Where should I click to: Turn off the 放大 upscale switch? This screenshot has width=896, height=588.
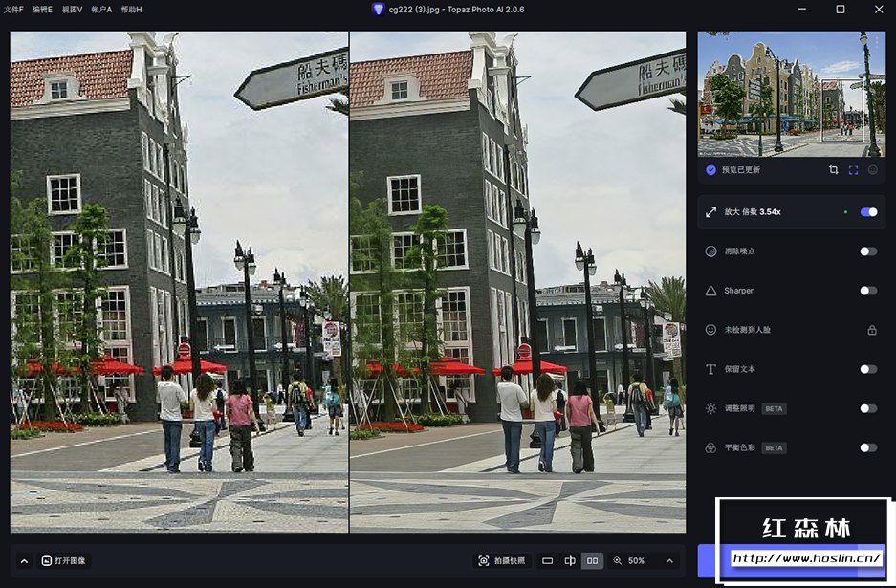(868, 212)
